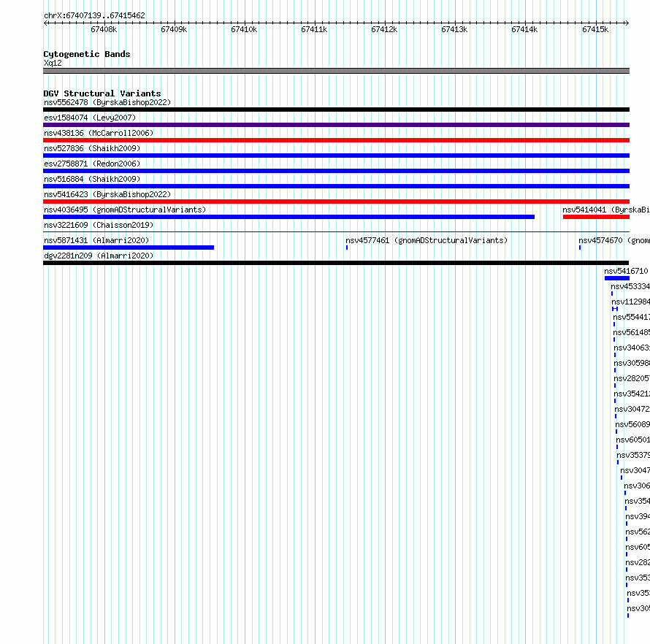Open the label starting nsv60501
This screenshot has width=650, height=644.
(x=633, y=440)
